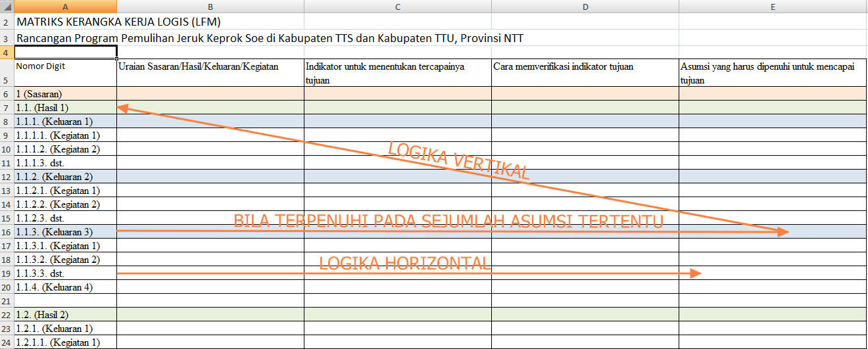Click the '1.1.2. (Keluaran 2)' cell
This screenshot has width=868, height=349.
[65, 177]
